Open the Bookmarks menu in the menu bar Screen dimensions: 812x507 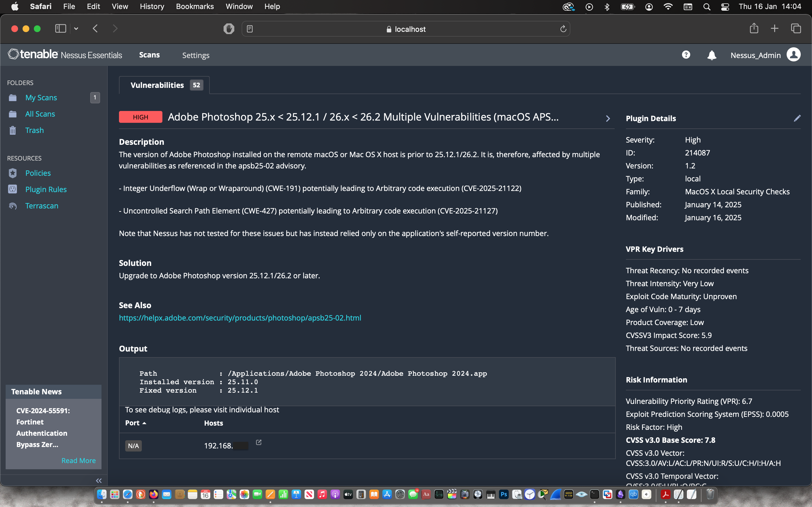pyautogui.click(x=195, y=6)
